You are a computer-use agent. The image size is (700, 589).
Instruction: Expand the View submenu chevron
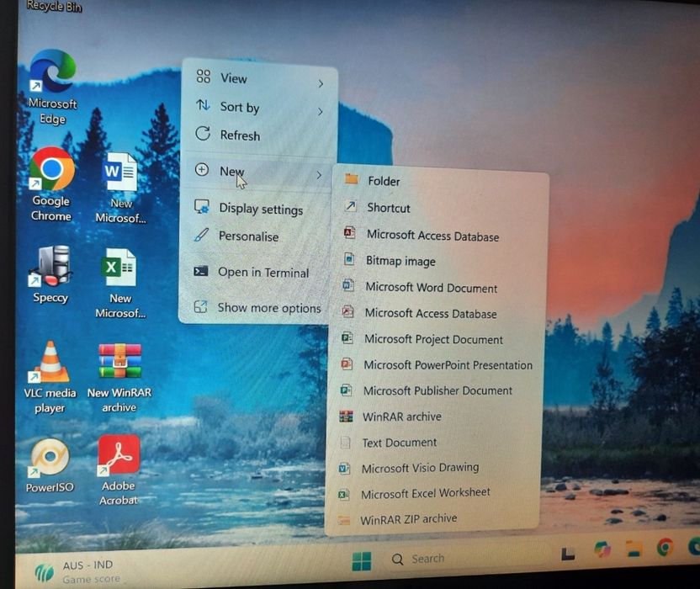click(x=321, y=83)
